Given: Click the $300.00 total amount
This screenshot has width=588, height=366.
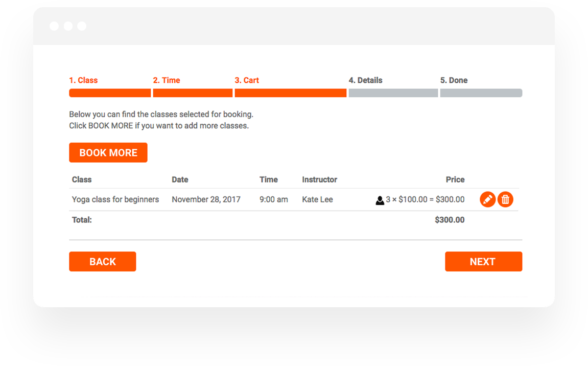Looking at the screenshot, I should (x=450, y=220).
